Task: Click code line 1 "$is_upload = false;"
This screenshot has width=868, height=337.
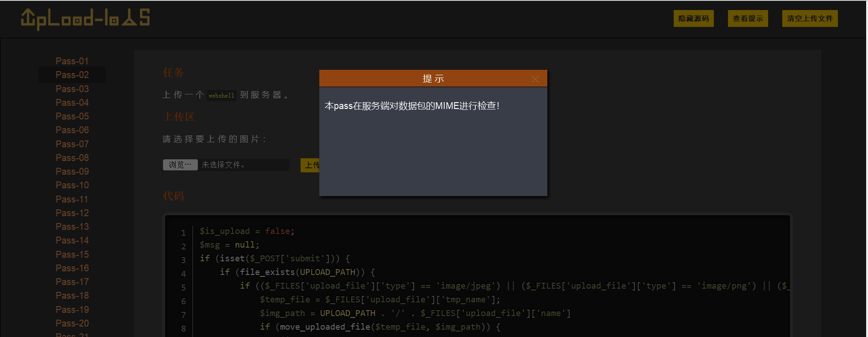Action: (247, 231)
